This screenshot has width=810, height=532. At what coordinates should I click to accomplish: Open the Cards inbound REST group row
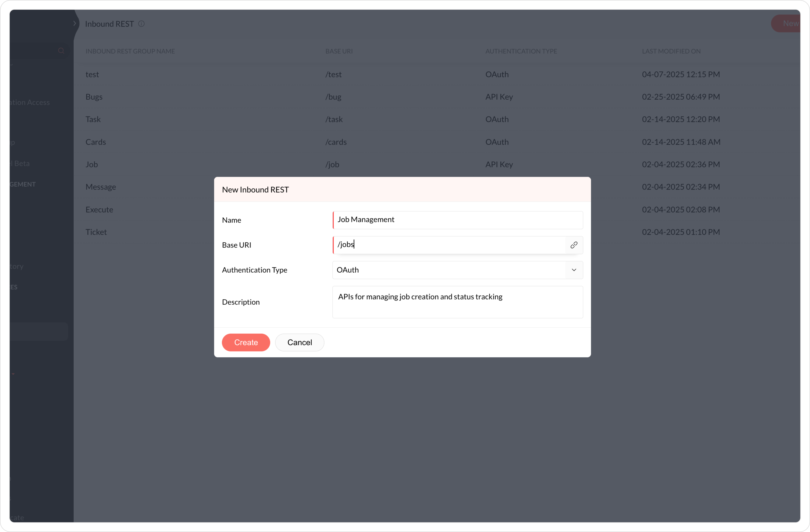[x=96, y=142]
